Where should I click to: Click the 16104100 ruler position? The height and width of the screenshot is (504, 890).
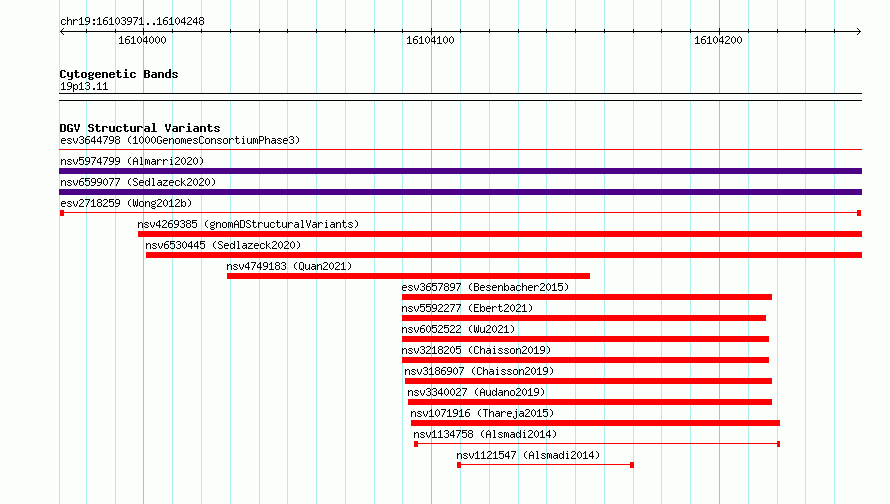[x=430, y=40]
